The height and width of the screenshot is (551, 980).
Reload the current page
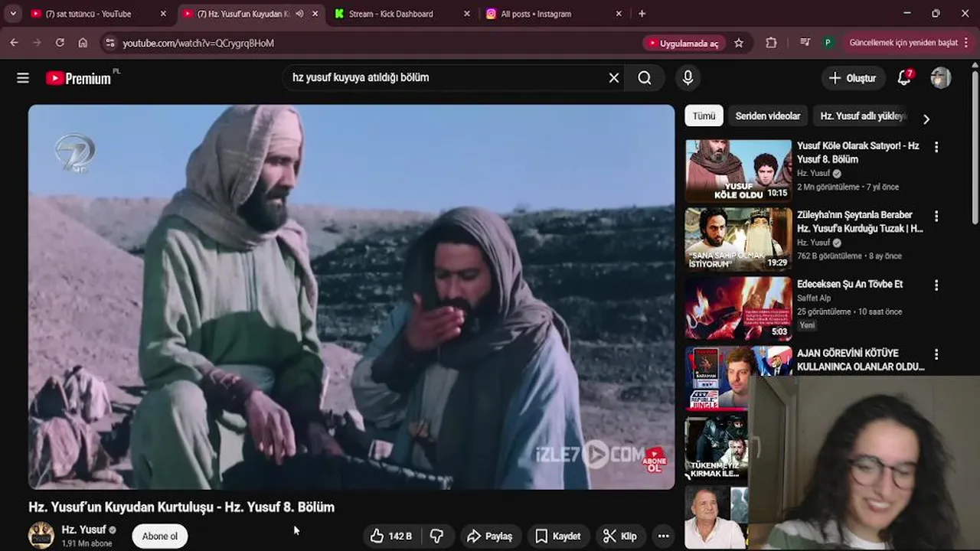point(60,43)
